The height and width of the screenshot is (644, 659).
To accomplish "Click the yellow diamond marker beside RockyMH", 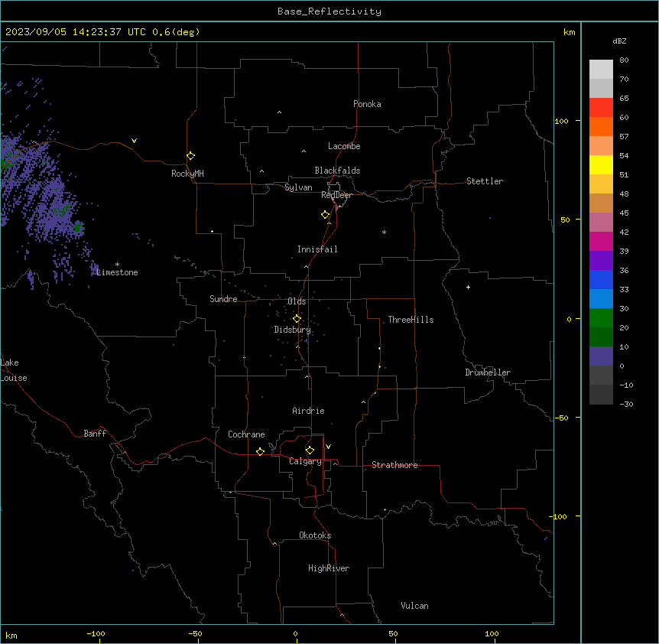I will coord(190,156).
